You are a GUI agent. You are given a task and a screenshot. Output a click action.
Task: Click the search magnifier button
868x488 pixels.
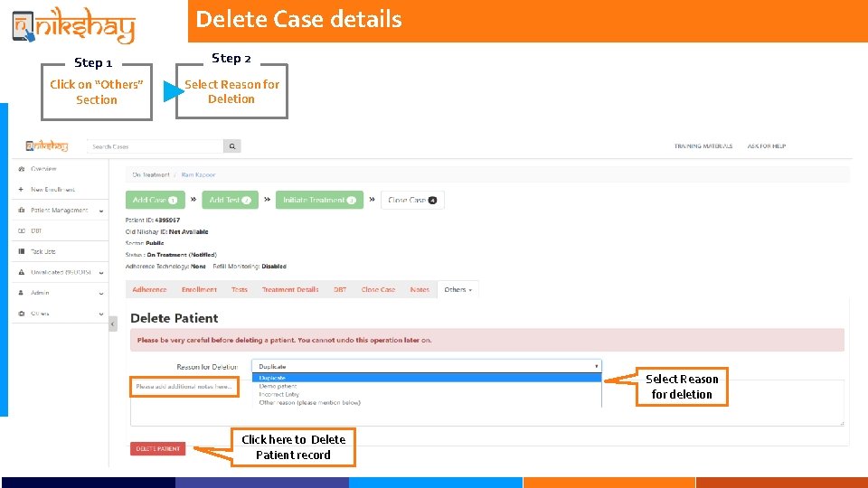pos(232,146)
